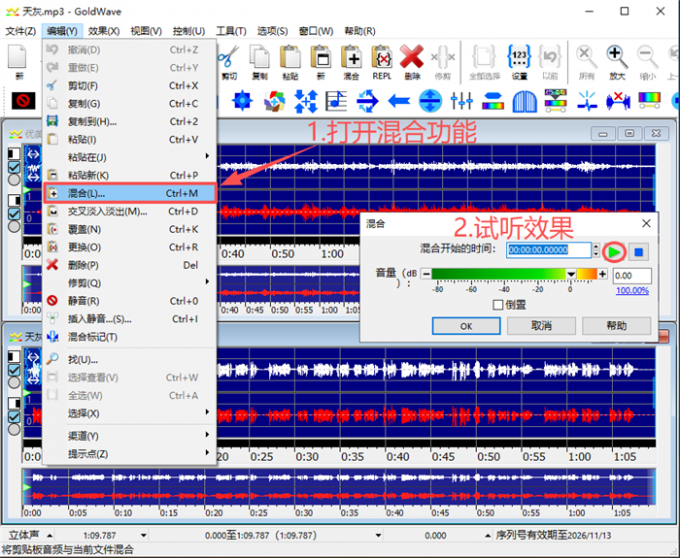
Task: Click the blue left arrow effect icon
Action: click(399, 101)
